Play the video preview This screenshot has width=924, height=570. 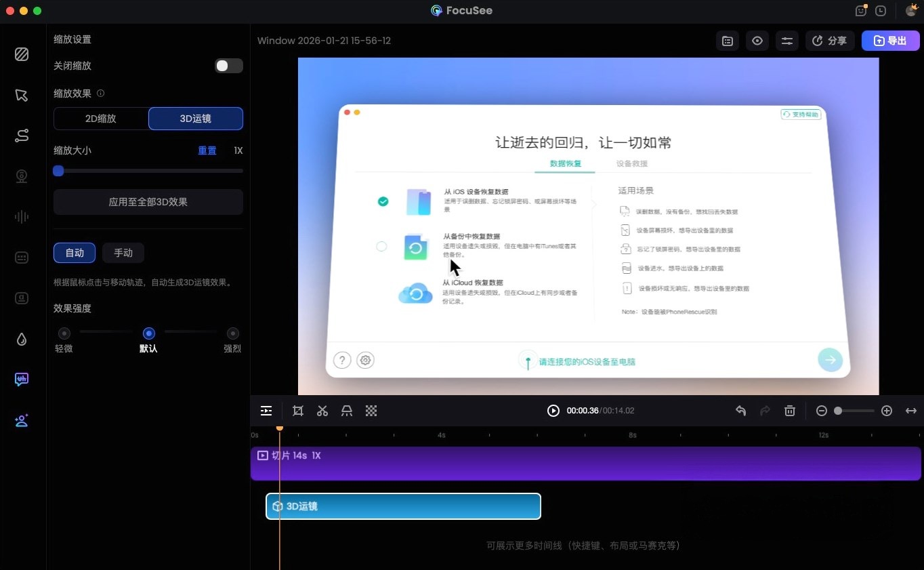point(553,411)
